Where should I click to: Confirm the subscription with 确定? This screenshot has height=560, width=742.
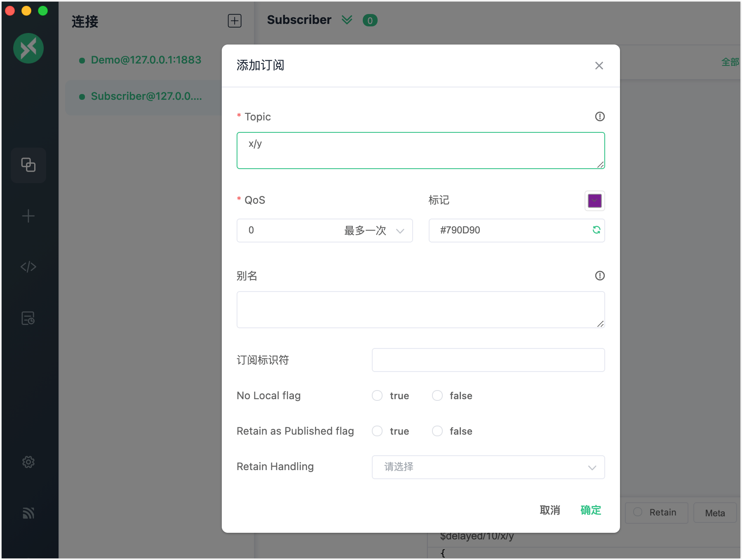pyautogui.click(x=590, y=511)
